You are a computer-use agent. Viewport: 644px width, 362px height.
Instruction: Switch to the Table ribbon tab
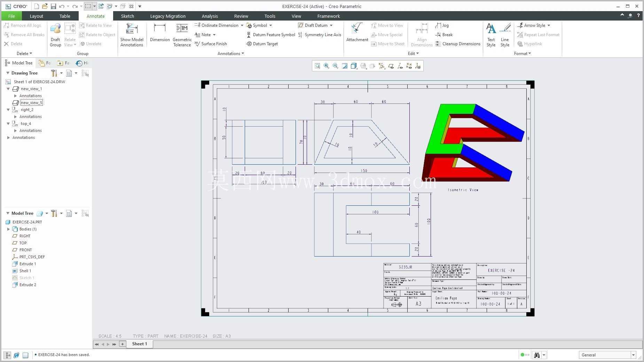(x=65, y=16)
